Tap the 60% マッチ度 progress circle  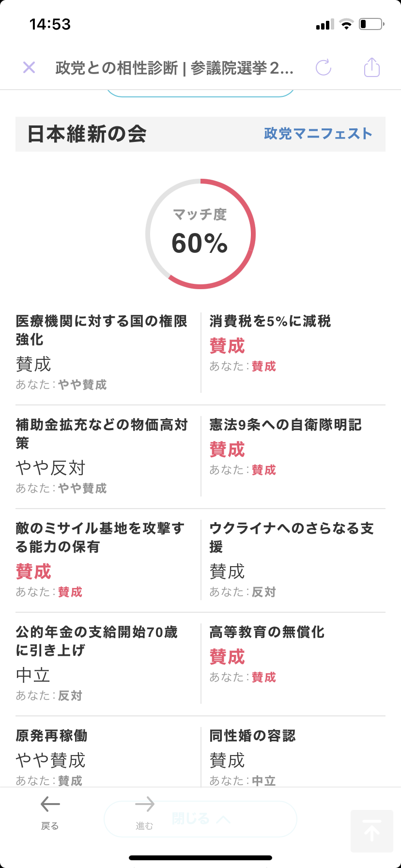click(200, 234)
